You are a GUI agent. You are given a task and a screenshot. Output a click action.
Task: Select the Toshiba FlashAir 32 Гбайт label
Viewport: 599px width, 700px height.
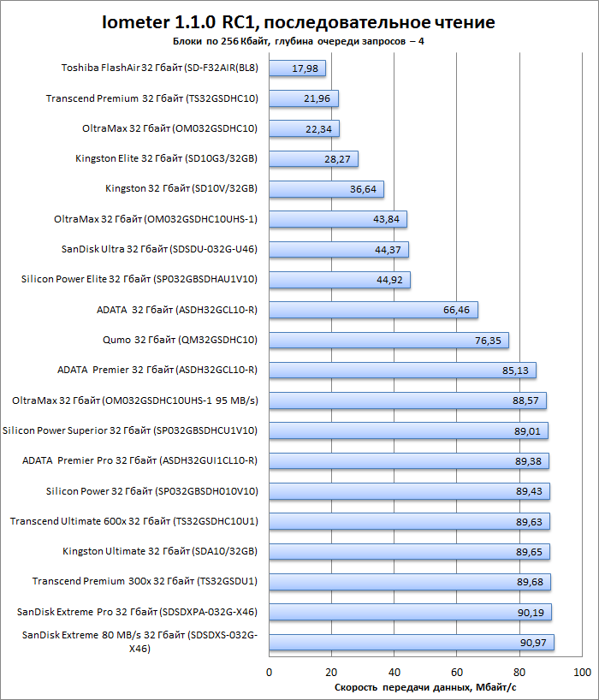(160, 68)
